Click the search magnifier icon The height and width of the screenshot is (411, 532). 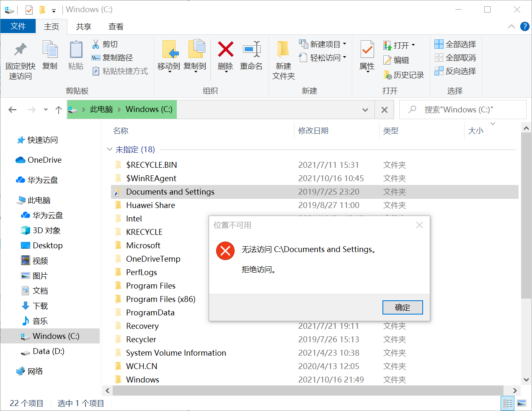click(412, 109)
